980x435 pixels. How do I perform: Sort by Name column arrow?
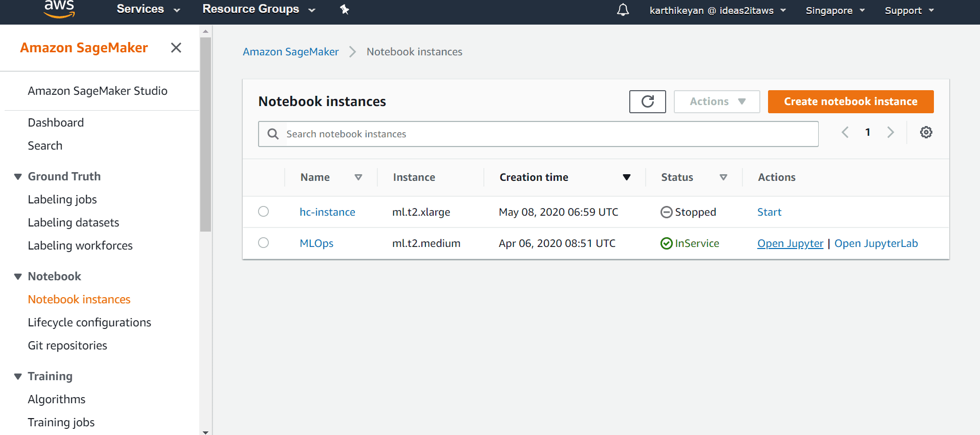coord(358,177)
